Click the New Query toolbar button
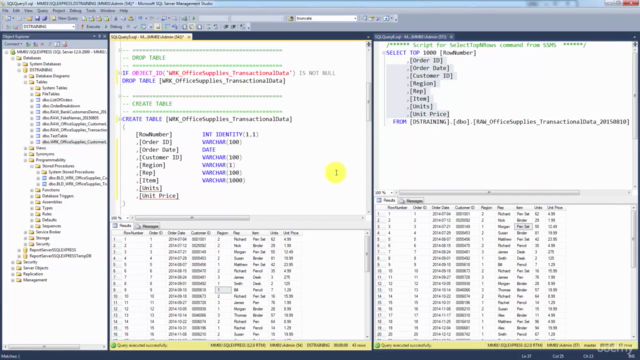640x360 pixels. pos(64,18)
